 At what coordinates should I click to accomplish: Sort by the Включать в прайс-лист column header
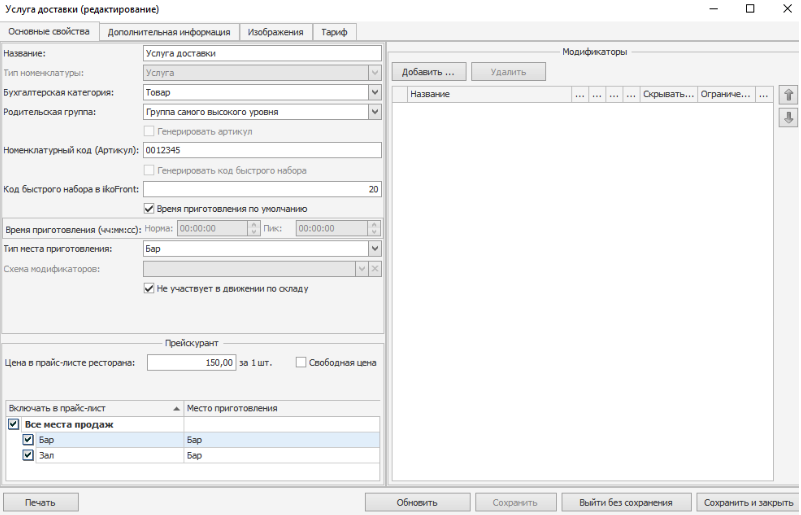click(92, 408)
